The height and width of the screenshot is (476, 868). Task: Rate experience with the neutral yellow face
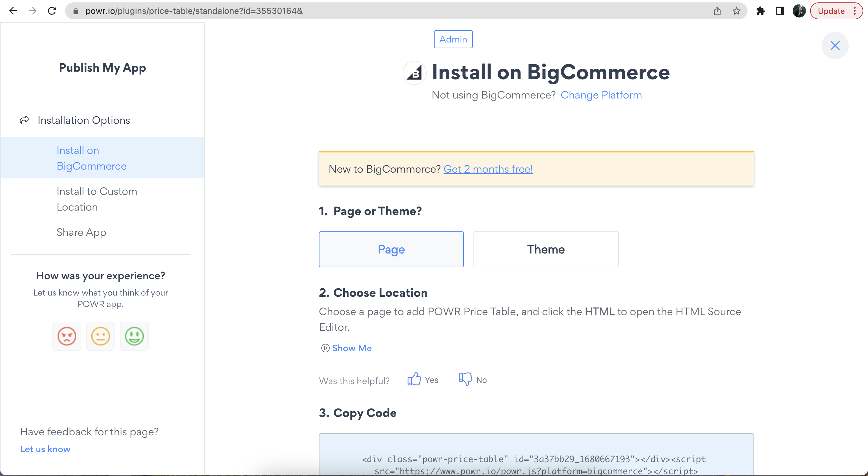pyautogui.click(x=100, y=336)
